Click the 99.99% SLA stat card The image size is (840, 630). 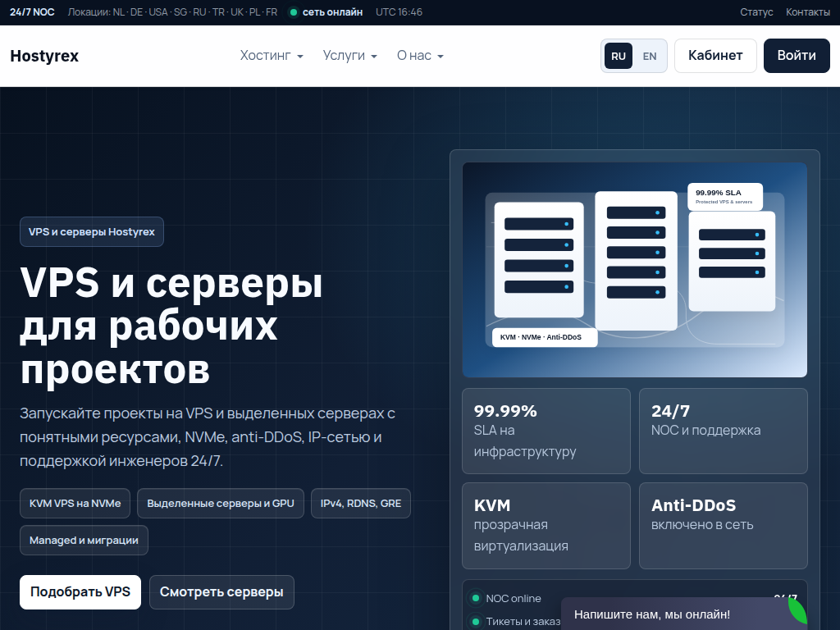point(546,431)
